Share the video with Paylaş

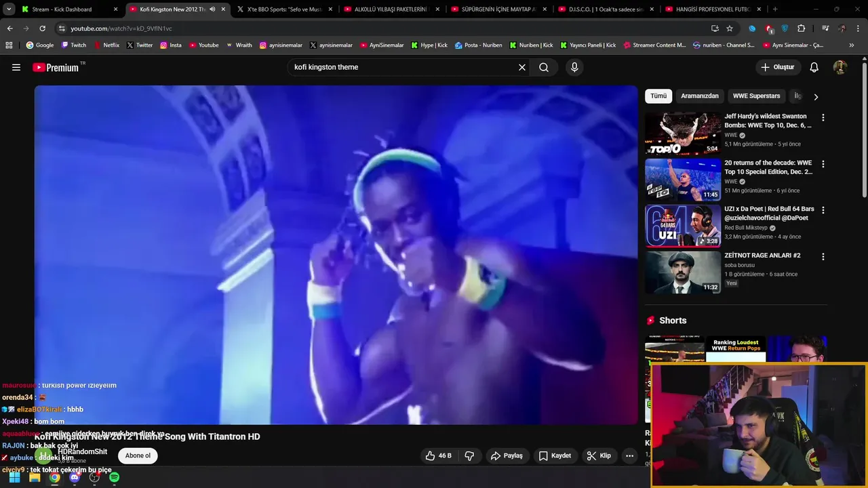(507, 455)
